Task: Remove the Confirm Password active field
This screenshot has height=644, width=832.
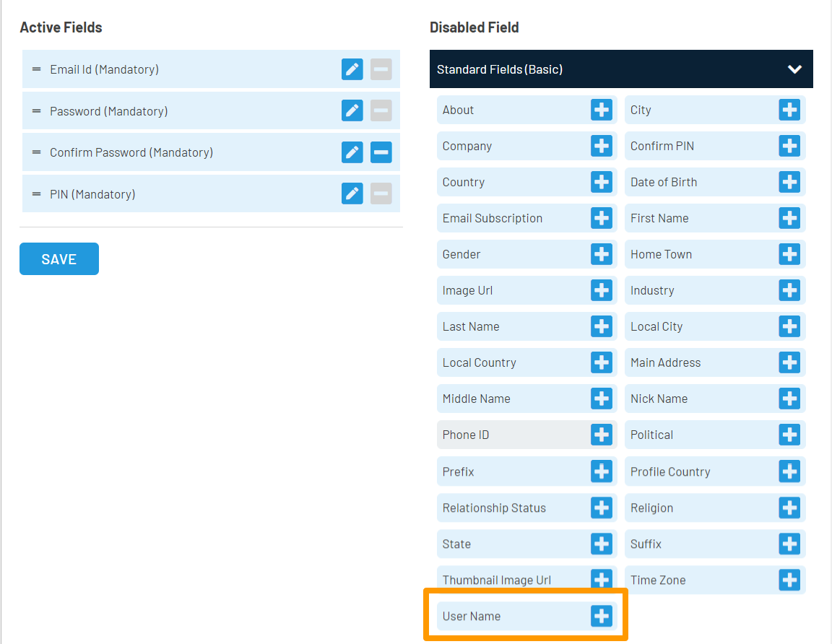Action: [x=381, y=152]
